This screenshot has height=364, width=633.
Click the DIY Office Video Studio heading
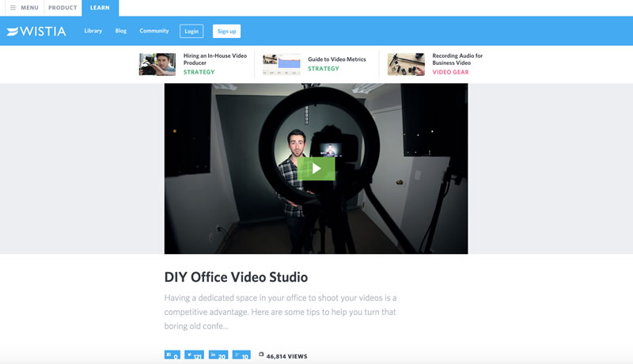coord(236,278)
